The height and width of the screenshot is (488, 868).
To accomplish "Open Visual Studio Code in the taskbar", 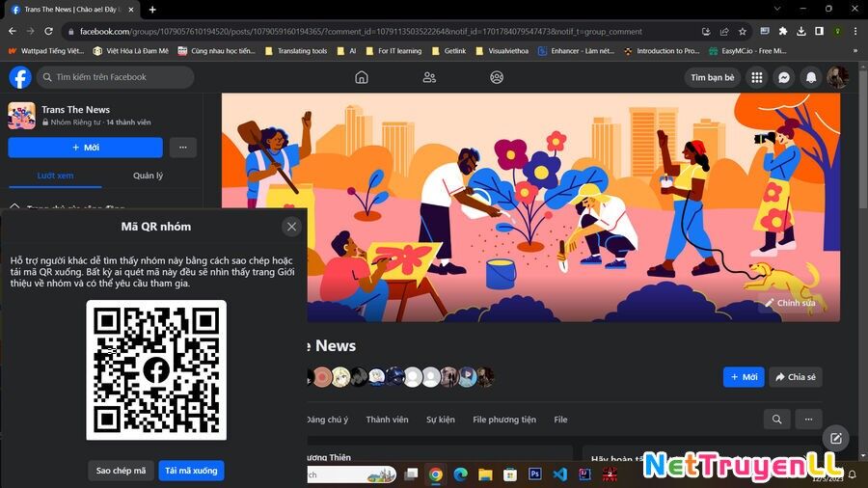I will click(559, 474).
